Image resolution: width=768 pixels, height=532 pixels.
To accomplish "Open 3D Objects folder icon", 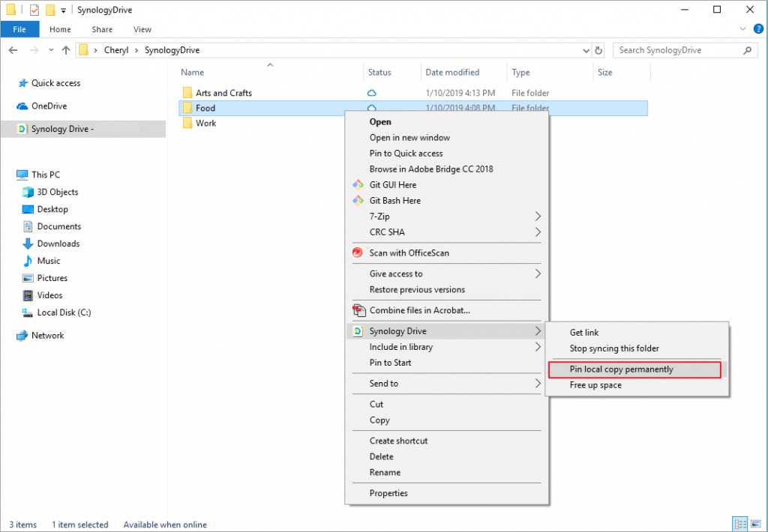I will coord(28,193).
